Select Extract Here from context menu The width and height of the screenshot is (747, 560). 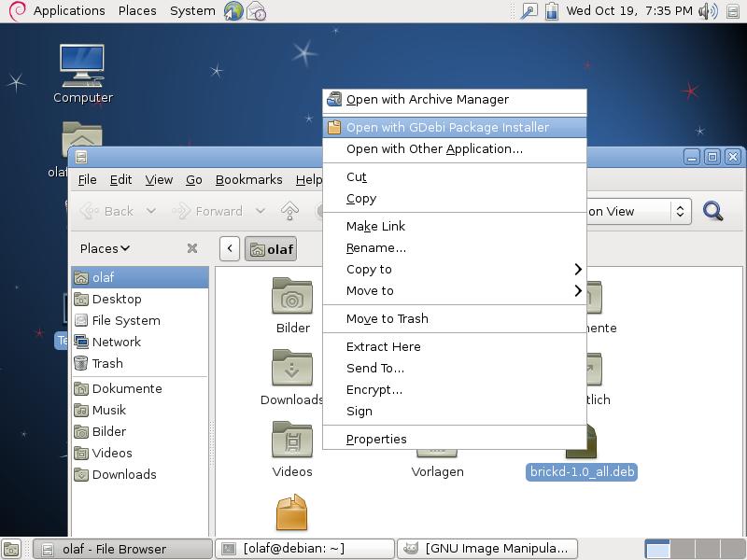pyautogui.click(x=383, y=346)
